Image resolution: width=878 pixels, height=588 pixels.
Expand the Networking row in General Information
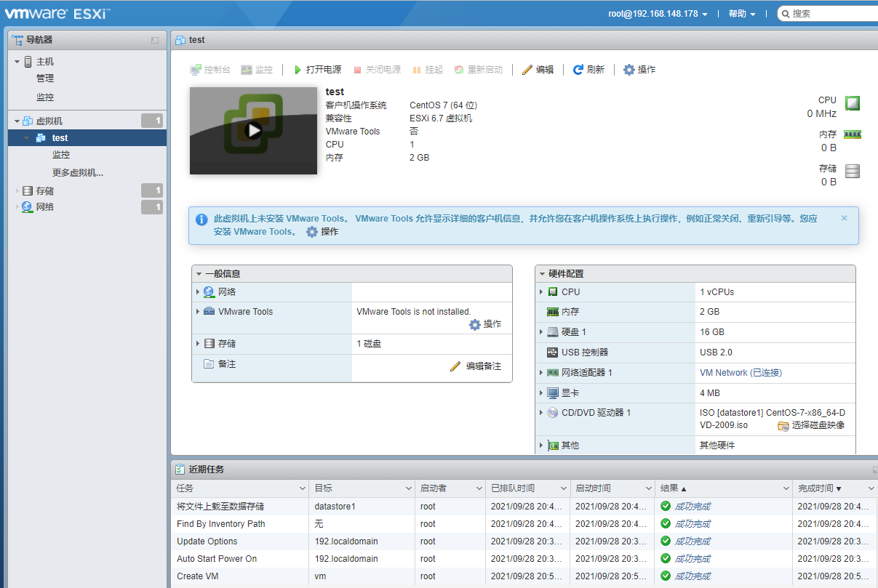point(197,292)
